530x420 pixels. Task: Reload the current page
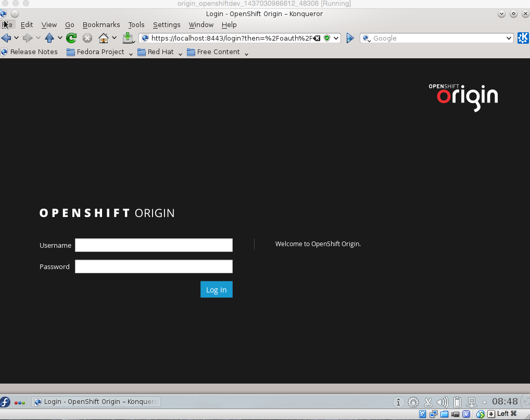pos(71,37)
